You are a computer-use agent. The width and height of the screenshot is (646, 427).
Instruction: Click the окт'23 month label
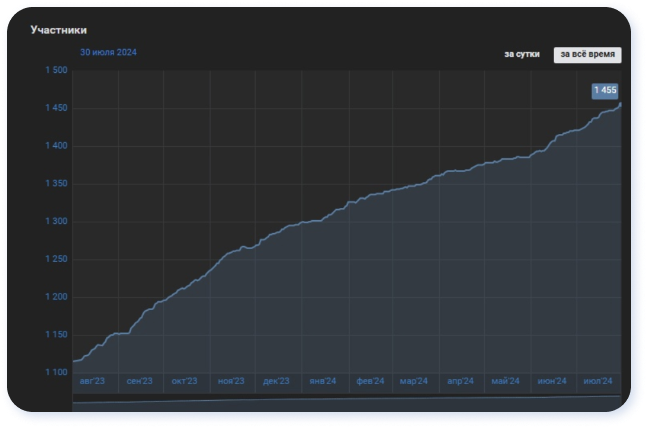pos(185,381)
